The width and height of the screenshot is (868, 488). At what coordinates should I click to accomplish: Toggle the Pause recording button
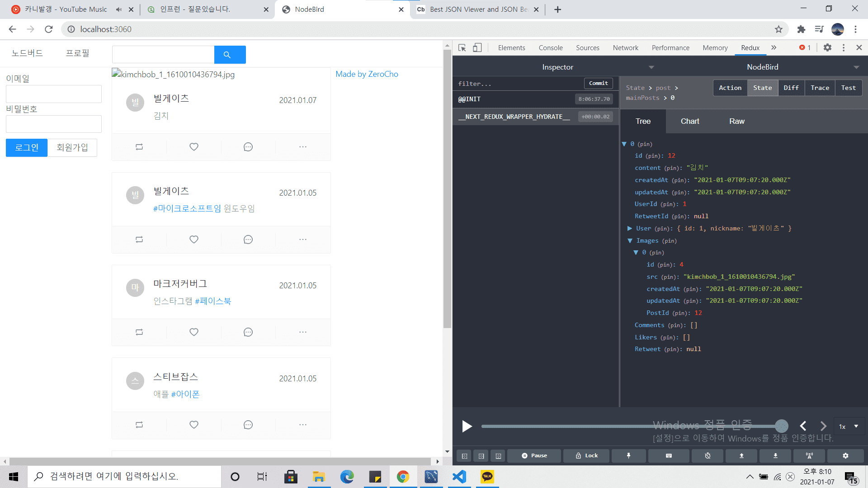tap(534, 455)
